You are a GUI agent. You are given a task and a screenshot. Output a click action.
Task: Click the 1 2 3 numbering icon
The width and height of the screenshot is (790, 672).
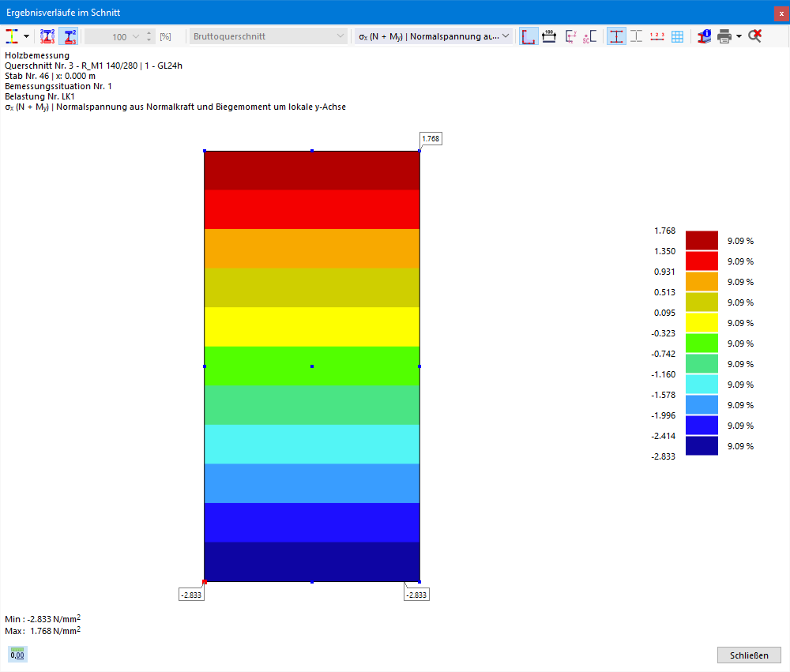click(x=657, y=36)
